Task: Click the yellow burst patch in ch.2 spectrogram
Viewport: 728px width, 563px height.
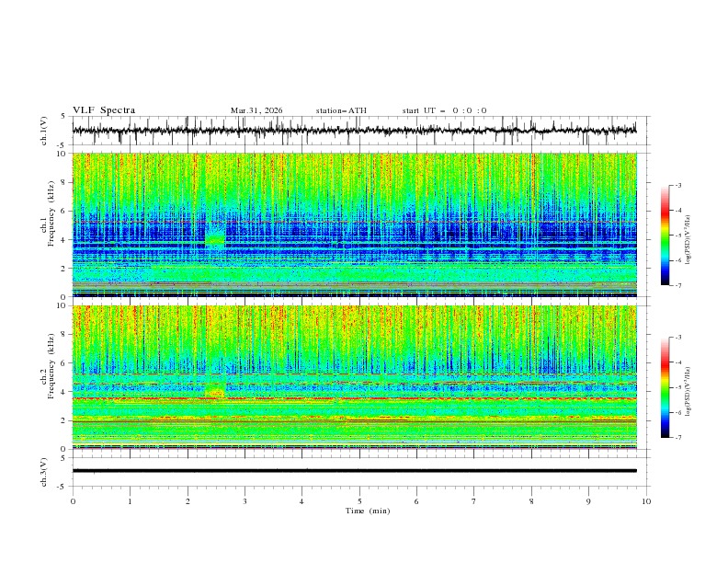Action: point(214,390)
